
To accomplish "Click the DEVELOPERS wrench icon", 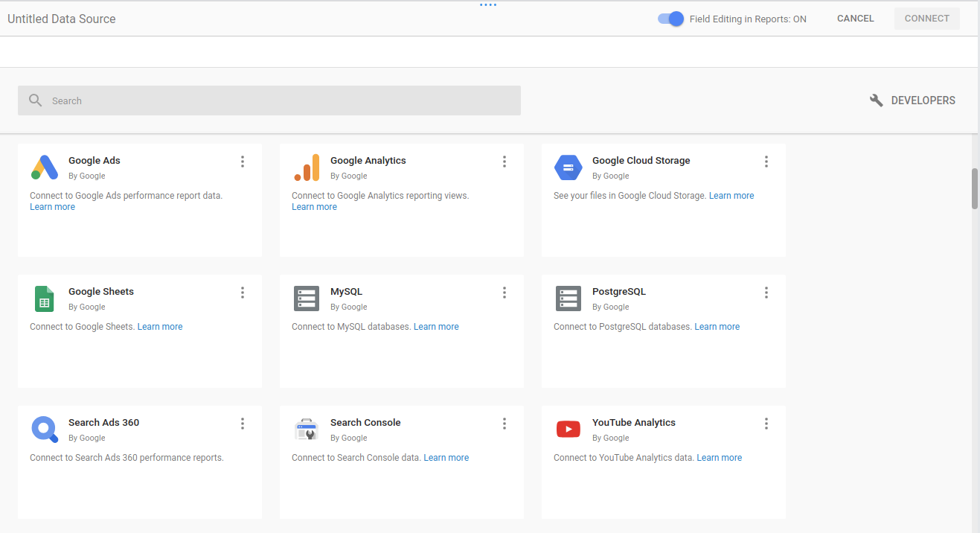I will pyautogui.click(x=876, y=100).
